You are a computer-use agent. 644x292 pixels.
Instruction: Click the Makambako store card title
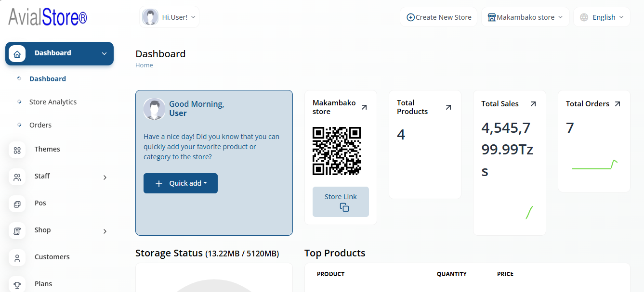334,107
